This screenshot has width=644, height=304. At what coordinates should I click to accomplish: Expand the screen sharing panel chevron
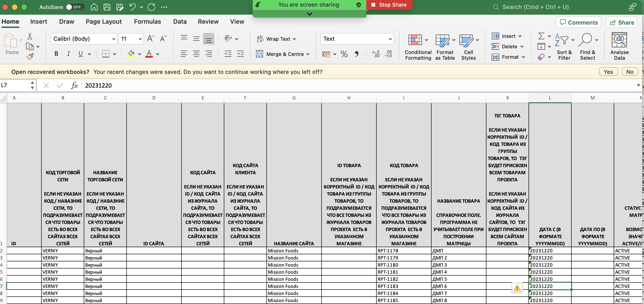[x=309, y=14]
